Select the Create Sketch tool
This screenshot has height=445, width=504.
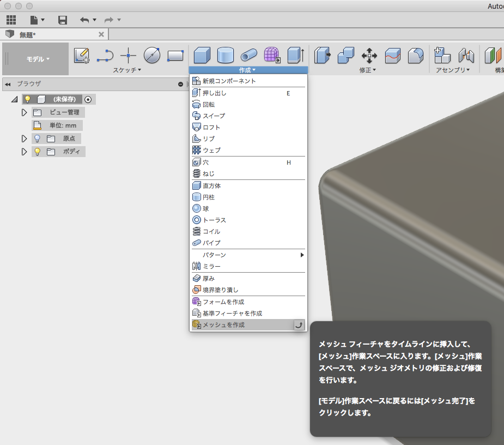pyautogui.click(x=82, y=56)
